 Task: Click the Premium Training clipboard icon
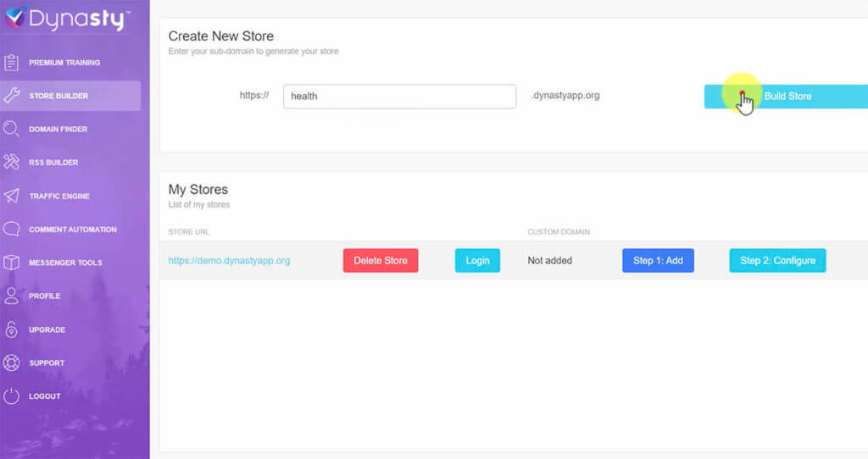click(x=11, y=63)
